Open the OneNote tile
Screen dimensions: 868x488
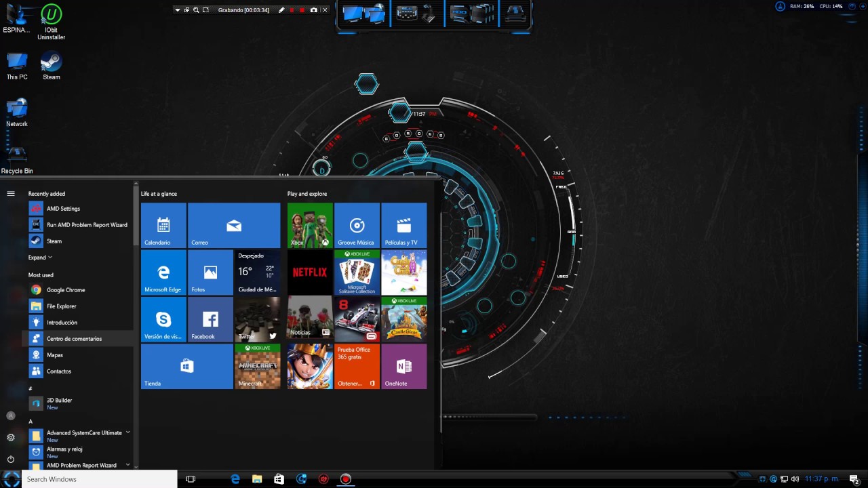tap(403, 366)
